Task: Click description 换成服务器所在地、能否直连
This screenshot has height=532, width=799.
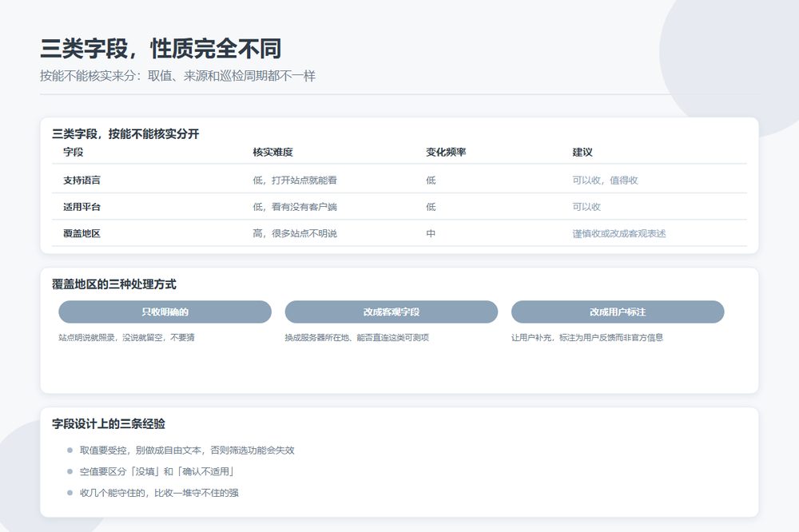Action: click(356, 337)
